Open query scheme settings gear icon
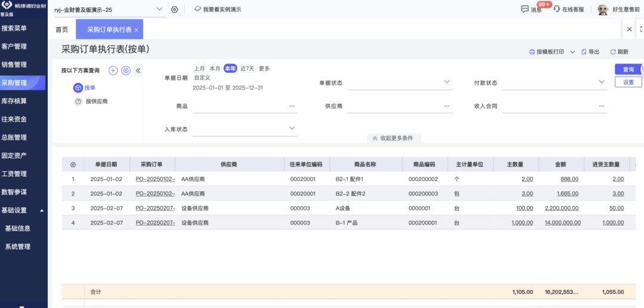This screenshot has width=644, height=308. click(126, 70)
